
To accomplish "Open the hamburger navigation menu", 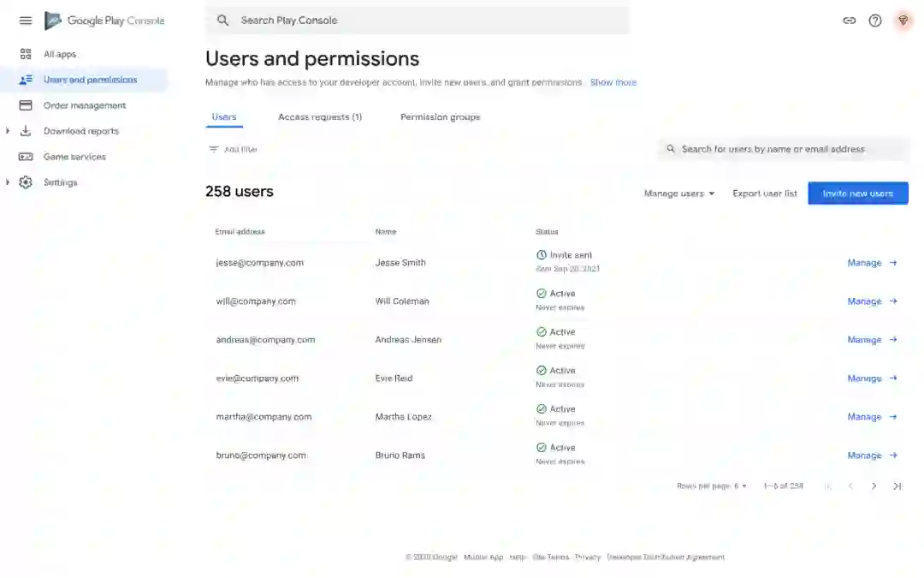I will (26, 21).
